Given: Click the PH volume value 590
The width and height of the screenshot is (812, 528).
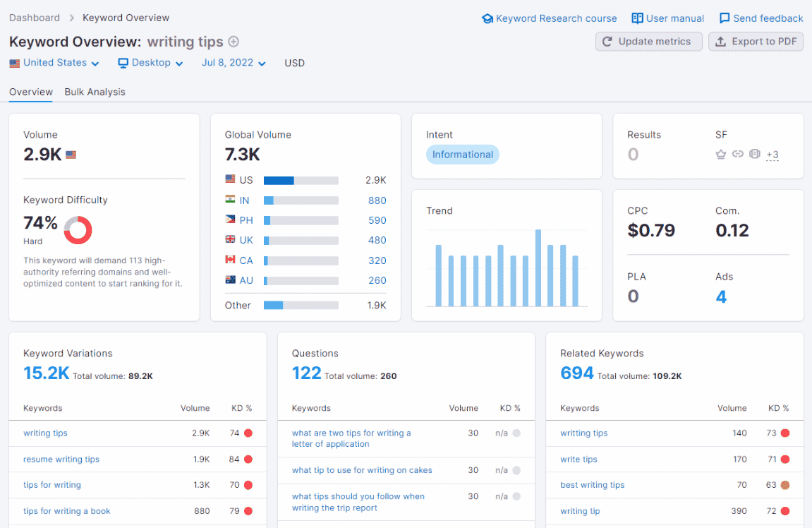Looking at the screenshot, I should [x=377, y=220].
